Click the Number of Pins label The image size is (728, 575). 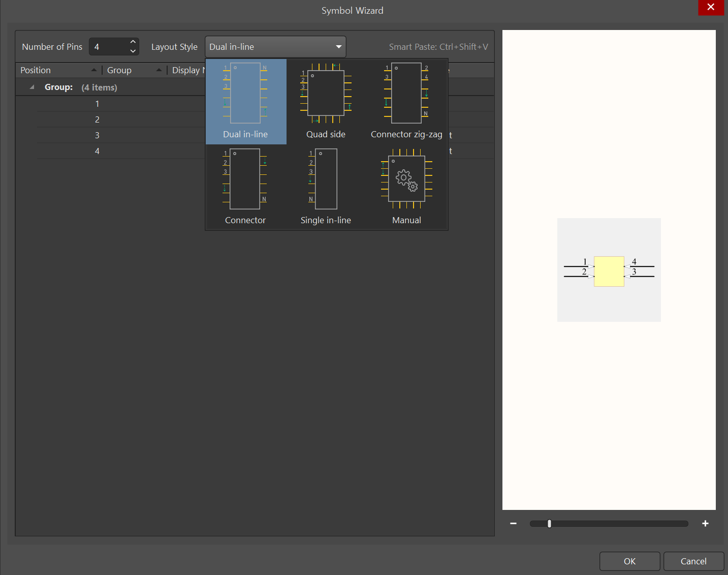[x=52, y=47]
